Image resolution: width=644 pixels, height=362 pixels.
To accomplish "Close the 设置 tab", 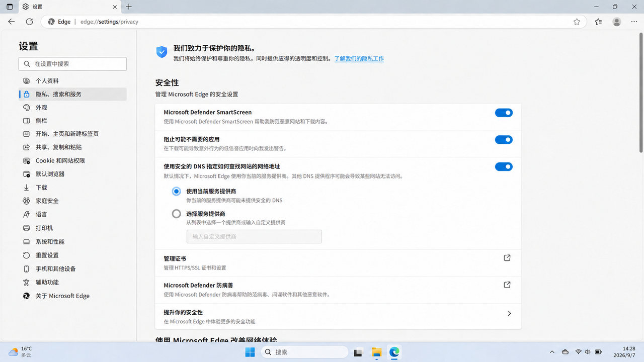I will 115,7.
